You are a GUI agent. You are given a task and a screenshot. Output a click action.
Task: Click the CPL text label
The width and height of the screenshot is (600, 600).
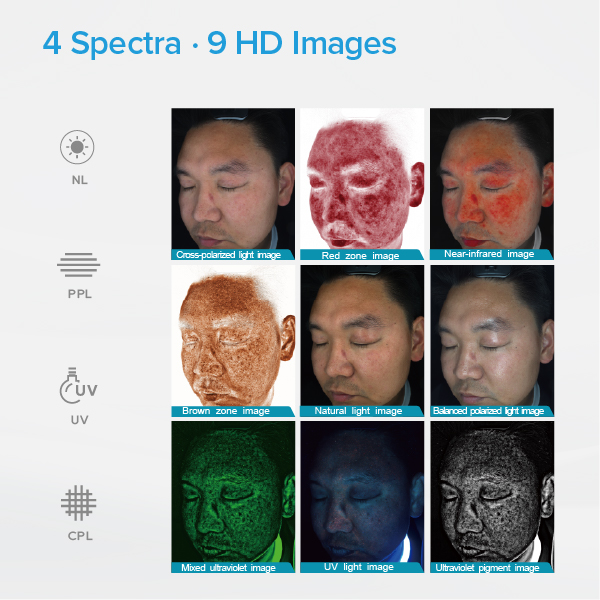80,536
